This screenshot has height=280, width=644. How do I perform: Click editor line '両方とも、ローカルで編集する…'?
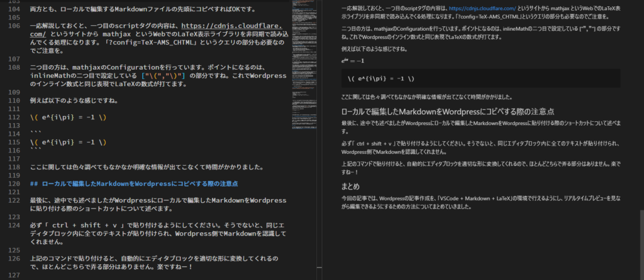[x=143, y=9]
